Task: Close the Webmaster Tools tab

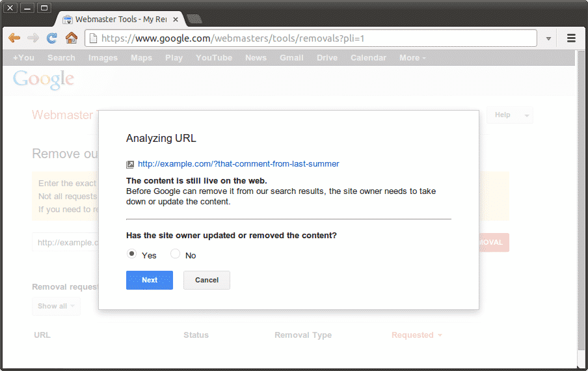Action: [175, 20]
